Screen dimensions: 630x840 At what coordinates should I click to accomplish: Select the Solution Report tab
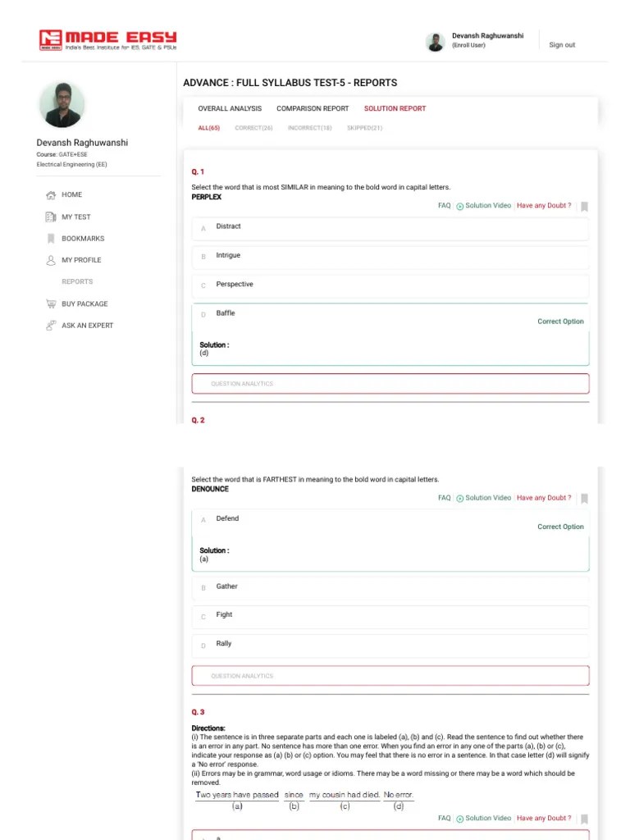[395, 108]
